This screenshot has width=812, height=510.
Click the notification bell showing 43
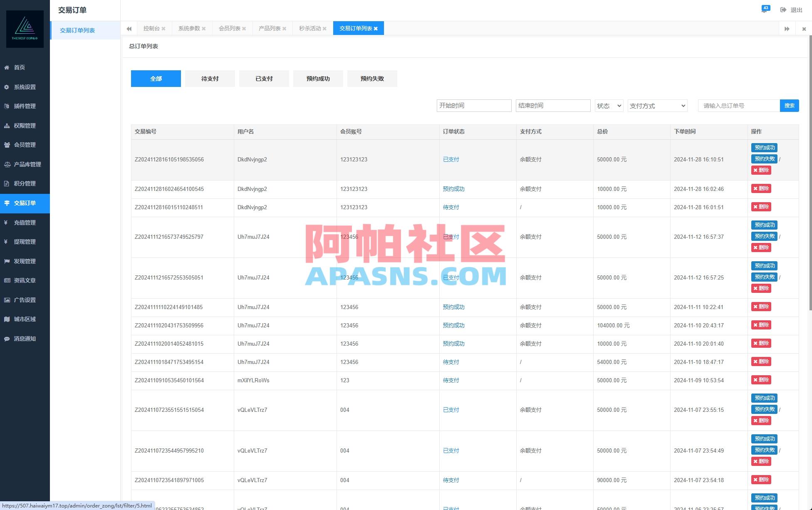tap(765, 10)
